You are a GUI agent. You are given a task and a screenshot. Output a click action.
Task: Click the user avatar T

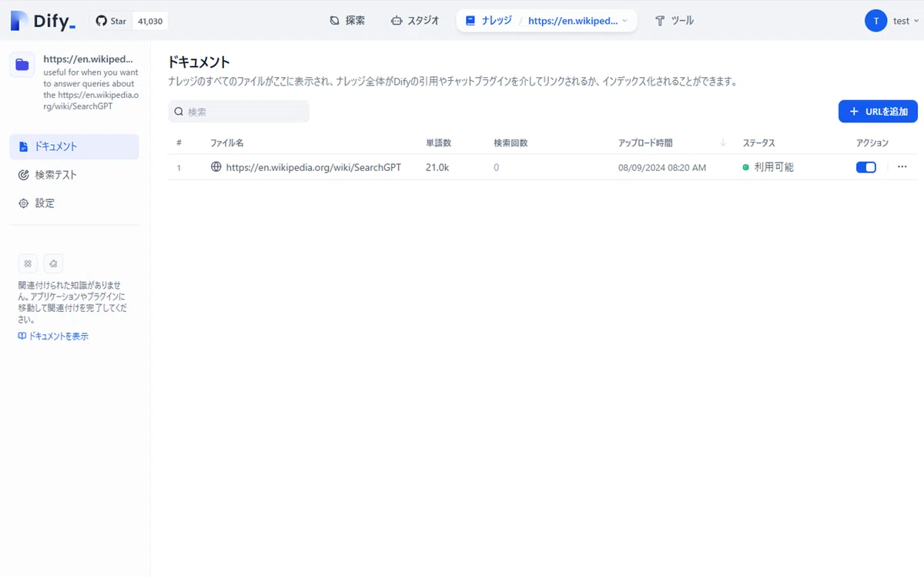click(875, 21)
